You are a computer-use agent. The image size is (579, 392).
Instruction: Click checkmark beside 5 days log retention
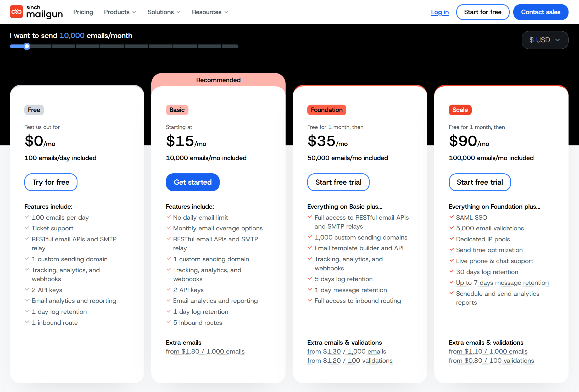coord(310,279)
